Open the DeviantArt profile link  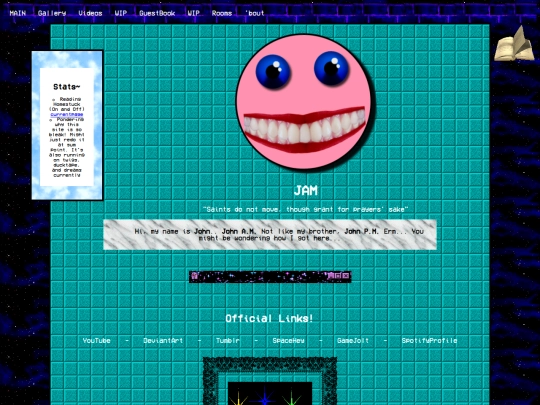click(163, 341)
